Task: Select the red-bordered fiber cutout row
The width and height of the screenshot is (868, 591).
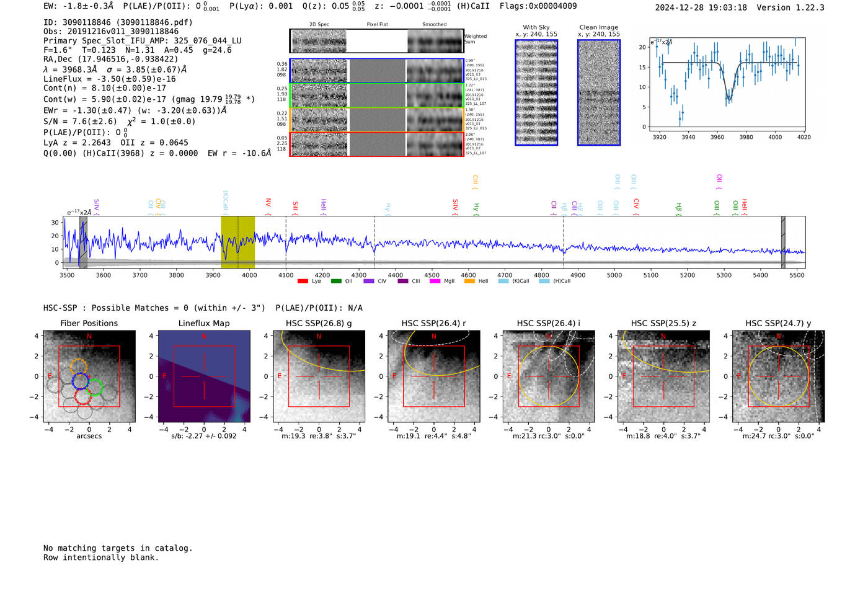Action: tap(376, 144)
